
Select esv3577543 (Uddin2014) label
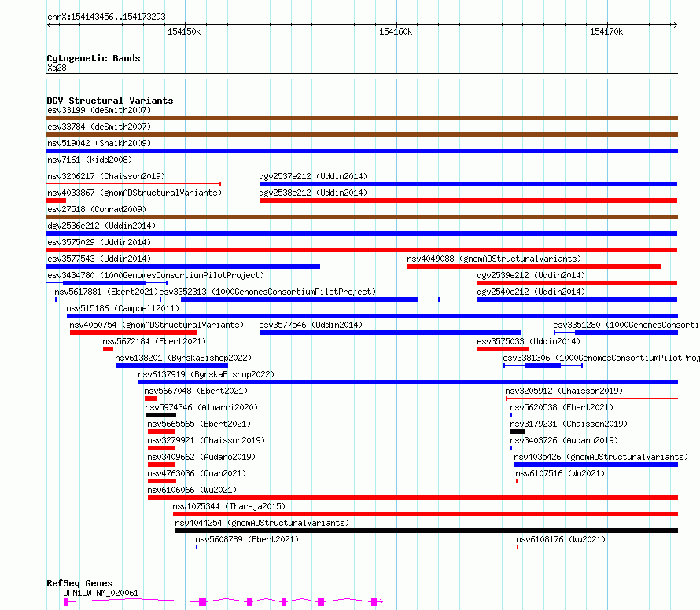[x=99, y=259]
